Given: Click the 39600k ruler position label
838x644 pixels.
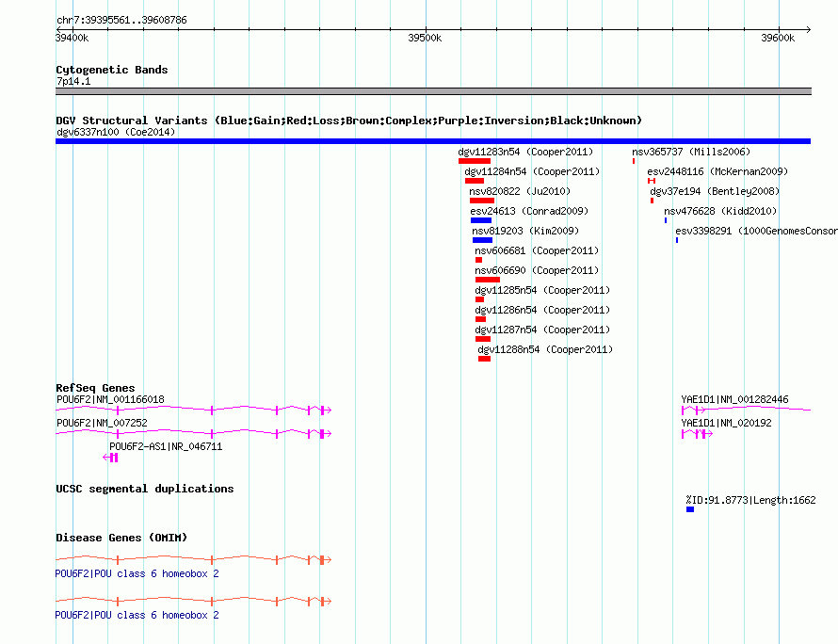Looking at the screenshot, I should [778, 38].
